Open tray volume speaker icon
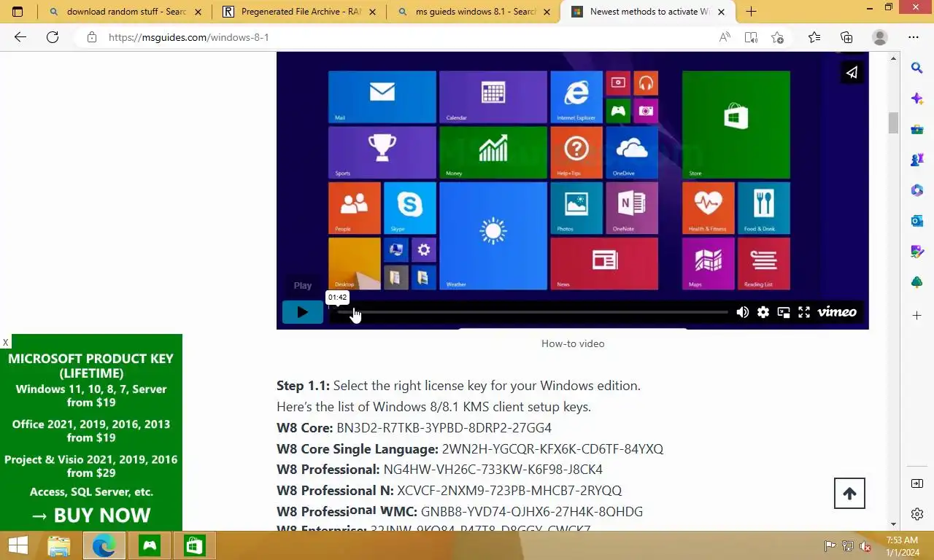The height and width of the screenshot is (560, 934). point(865,545)
